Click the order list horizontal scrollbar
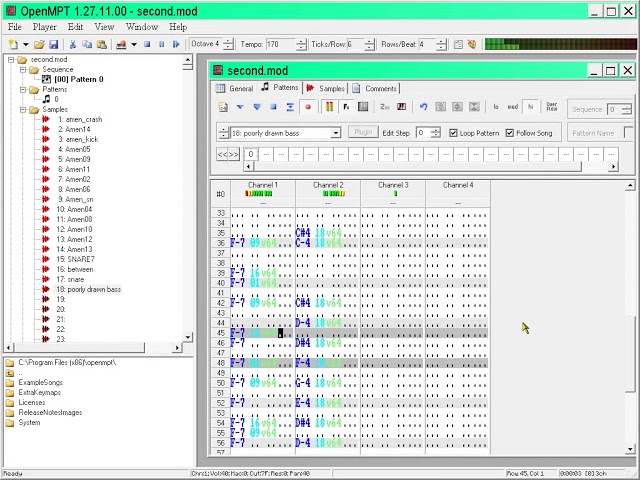This screenshot has height=480, width=640. pyautogui.click(x=431, y=166)
